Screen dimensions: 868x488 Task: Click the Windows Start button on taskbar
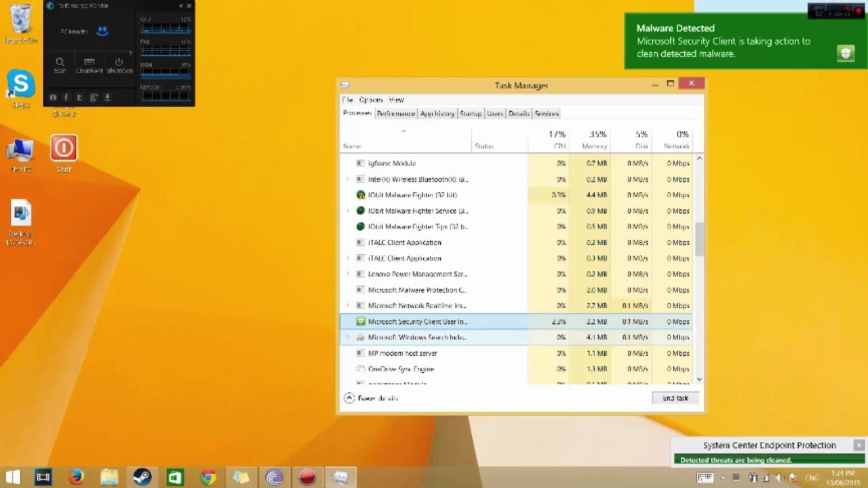pos(13,477)
